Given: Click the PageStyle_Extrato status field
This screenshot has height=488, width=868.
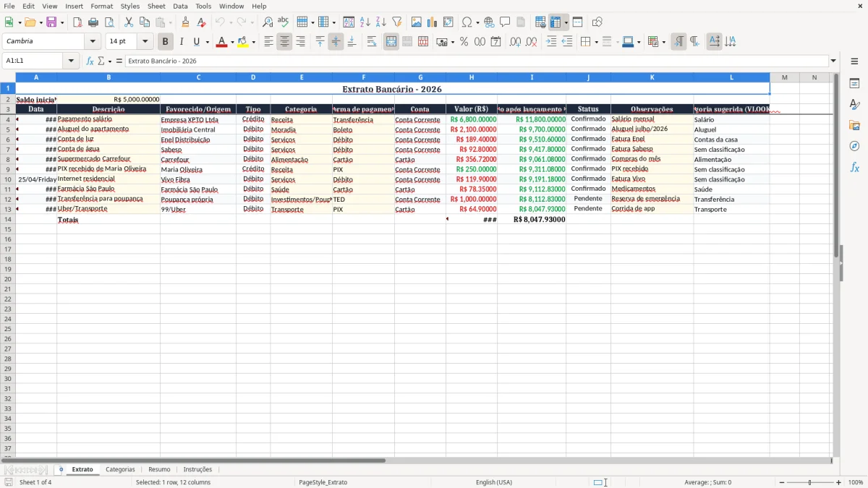Looking at the screenshot, I should click(323, 482).
